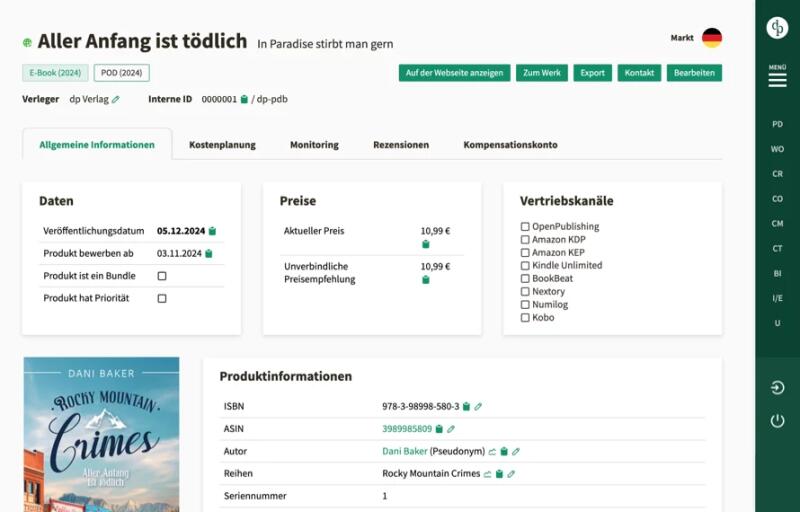Copy the ASIN clipboard icon
This screenshot has height=512, width=800.
point(439,429)
